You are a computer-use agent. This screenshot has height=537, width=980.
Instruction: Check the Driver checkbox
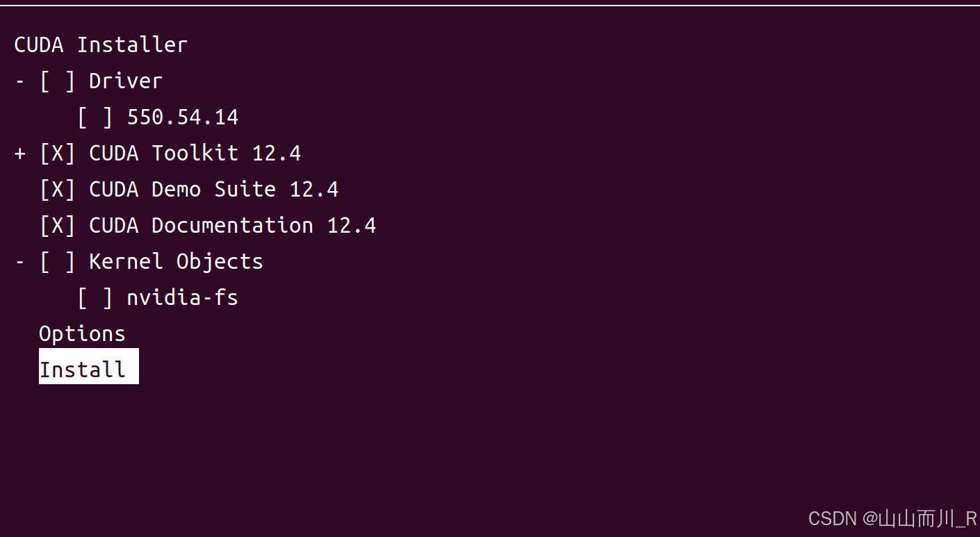pyautogui.click(x=58, y=81)
